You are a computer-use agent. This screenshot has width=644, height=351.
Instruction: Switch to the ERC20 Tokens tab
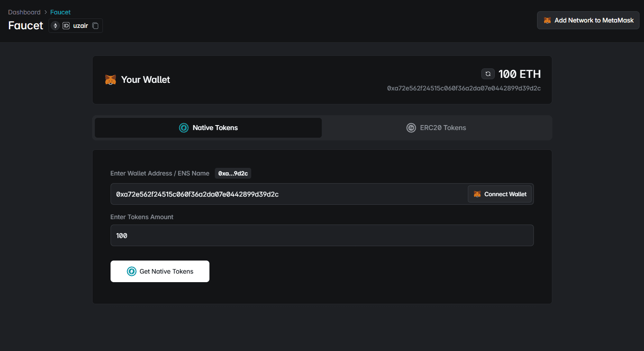point(436,127)
